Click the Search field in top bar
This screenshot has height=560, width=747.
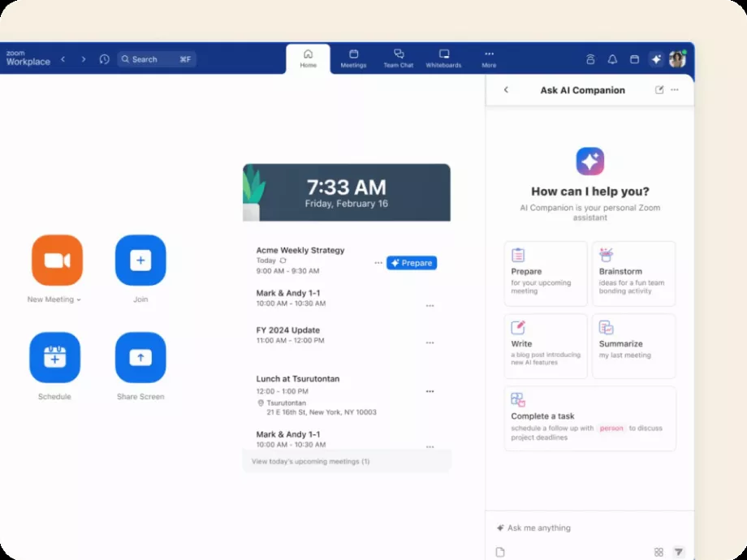pyautogui.click(x=157, y=59)
